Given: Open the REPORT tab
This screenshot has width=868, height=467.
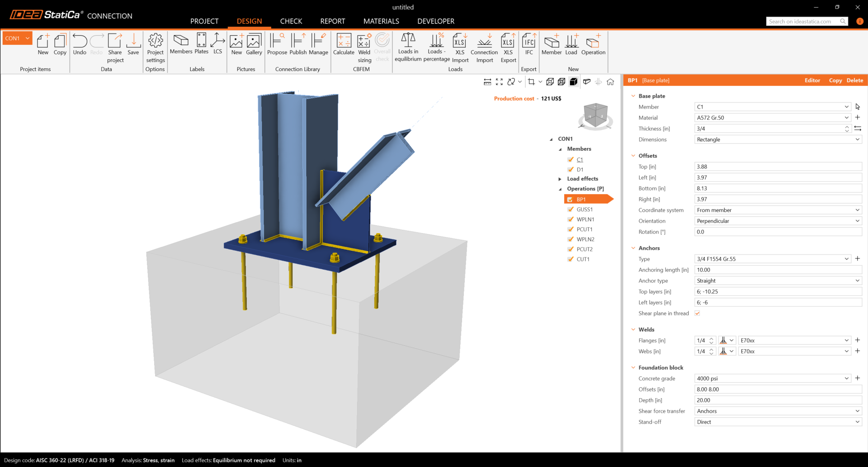Looking at the screenshot, I should tap(332, 21).
